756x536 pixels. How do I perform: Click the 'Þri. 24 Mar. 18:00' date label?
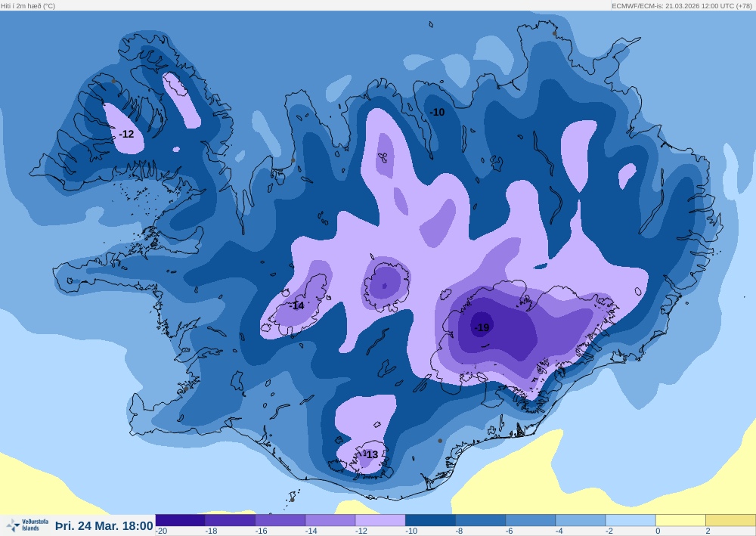point(104,525)
